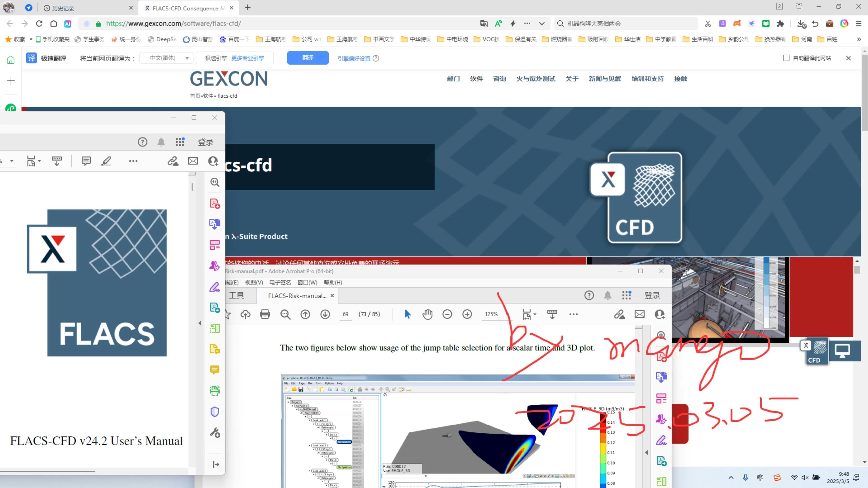Activate the Hand tool in Acrobat
The image size is (868, 488).
pyautogui.click(x=427, y=314)
